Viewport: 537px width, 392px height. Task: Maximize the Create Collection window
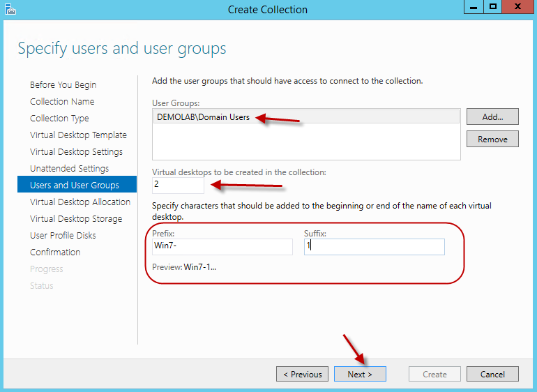point(493,7)
